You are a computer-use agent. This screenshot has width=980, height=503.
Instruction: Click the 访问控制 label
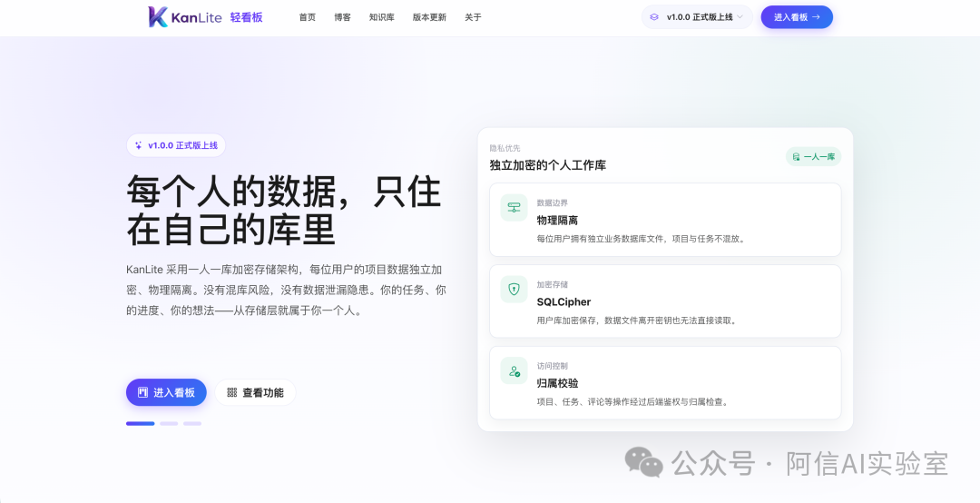pos(552,365)
